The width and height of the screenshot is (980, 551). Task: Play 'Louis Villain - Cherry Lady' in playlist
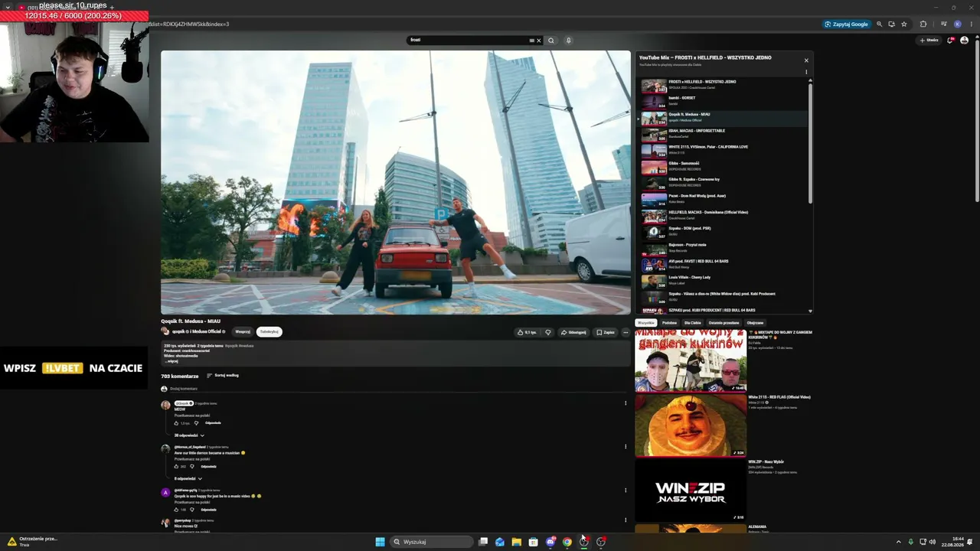(723, 281)
